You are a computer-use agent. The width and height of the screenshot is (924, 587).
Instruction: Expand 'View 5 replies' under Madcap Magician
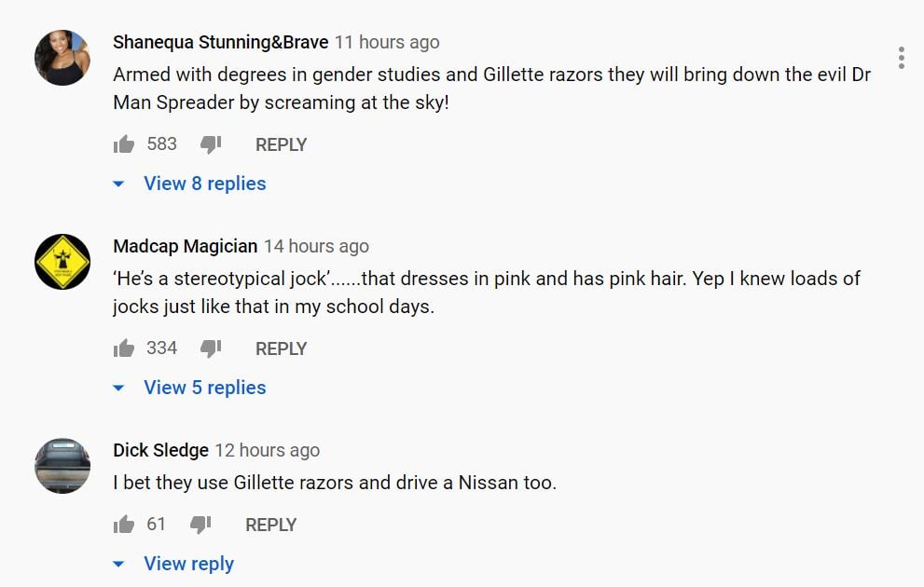point(204,388)
